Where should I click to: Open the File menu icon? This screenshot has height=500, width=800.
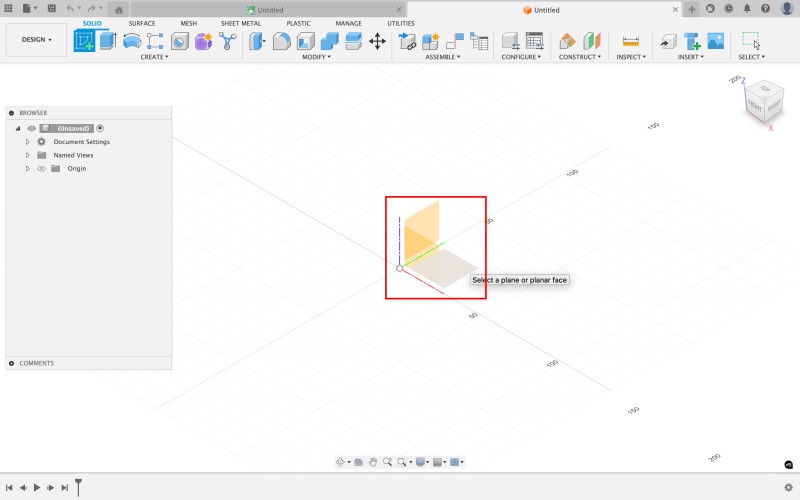click(29, 9)
